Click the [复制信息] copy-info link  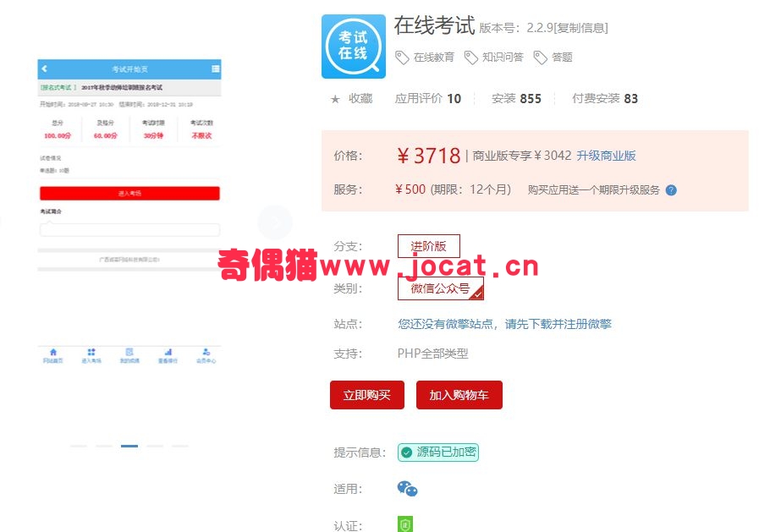tap(580, 28)
